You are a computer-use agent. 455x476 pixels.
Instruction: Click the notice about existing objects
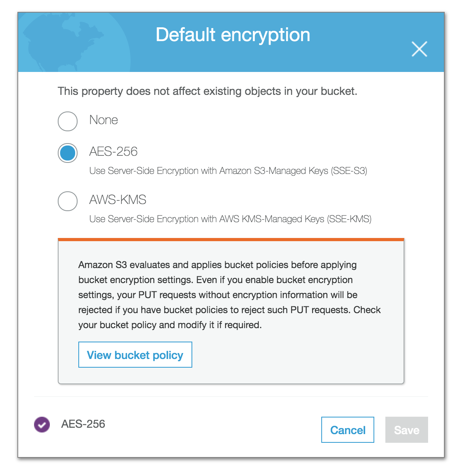207,91
